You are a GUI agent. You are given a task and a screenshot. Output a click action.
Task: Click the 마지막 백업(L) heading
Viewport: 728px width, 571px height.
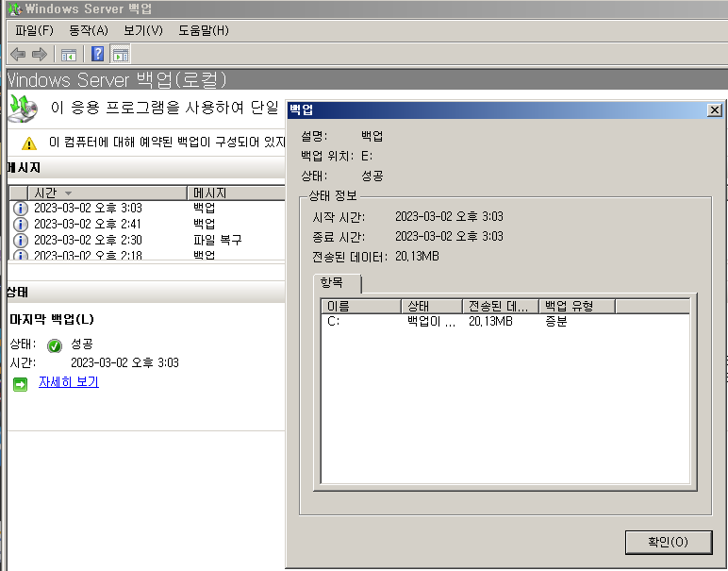pyautogui.click(x=52, y=320)
